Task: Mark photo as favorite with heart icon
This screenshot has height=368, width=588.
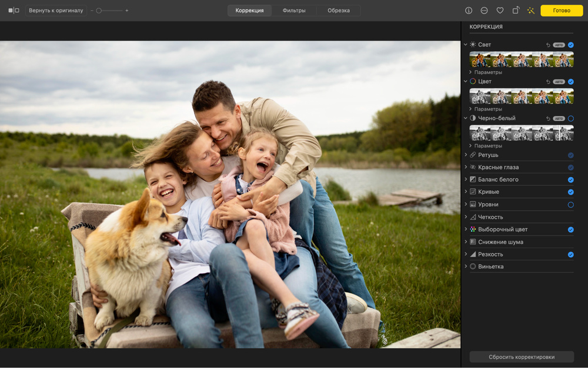Action: [x=500, y=11]
